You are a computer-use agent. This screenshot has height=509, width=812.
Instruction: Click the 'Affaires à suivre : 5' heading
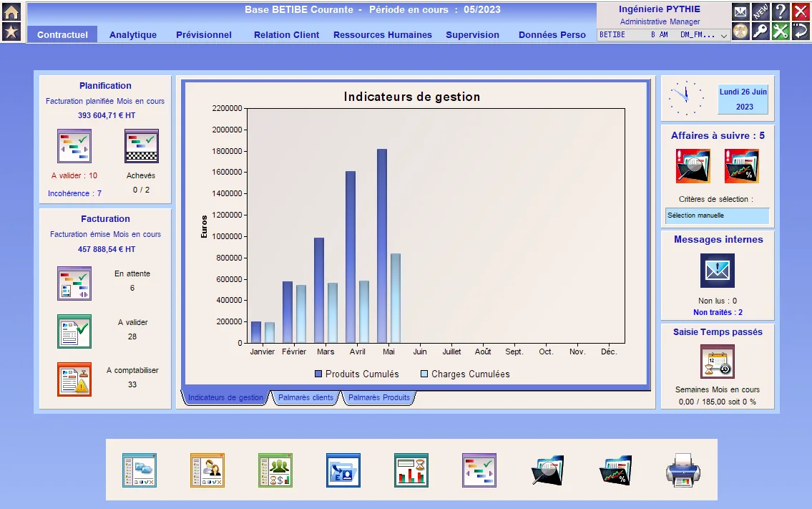click(718, 135)
